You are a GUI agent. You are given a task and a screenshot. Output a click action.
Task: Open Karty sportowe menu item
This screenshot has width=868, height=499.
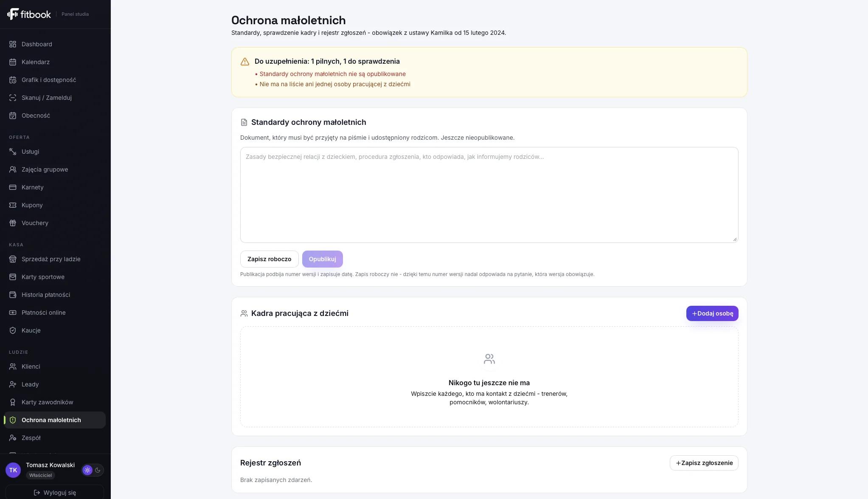coord(55,277)
